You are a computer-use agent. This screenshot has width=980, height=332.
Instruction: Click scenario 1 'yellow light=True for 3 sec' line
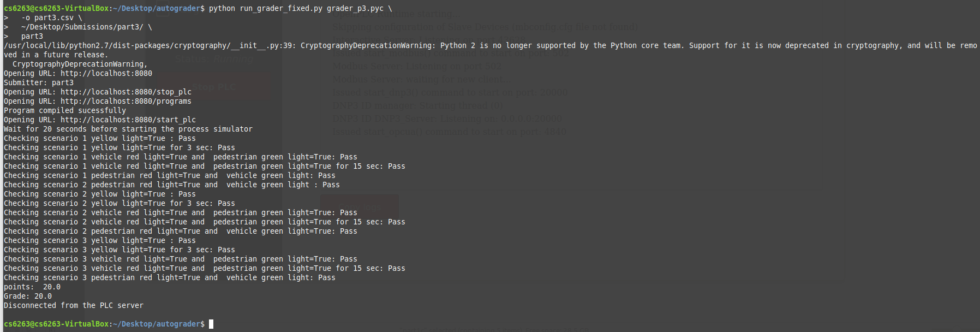click(119, 147)
